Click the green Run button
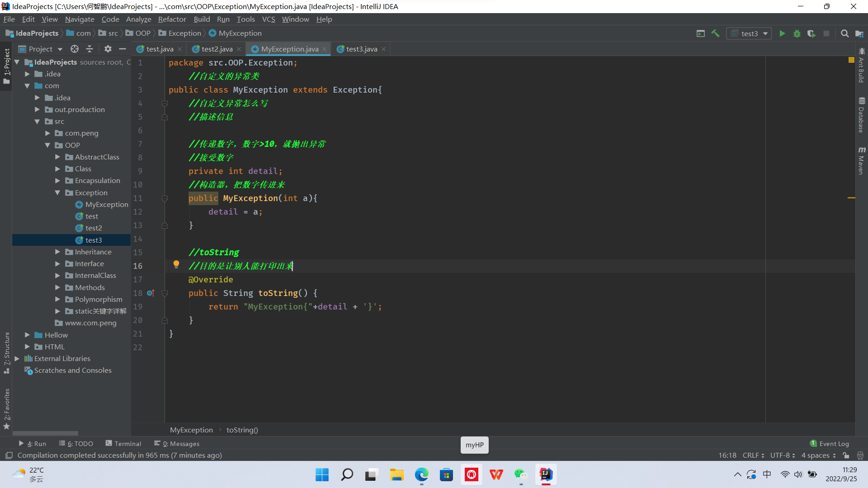868x488 pixels. pyautogui.click(x=782, y=33)
